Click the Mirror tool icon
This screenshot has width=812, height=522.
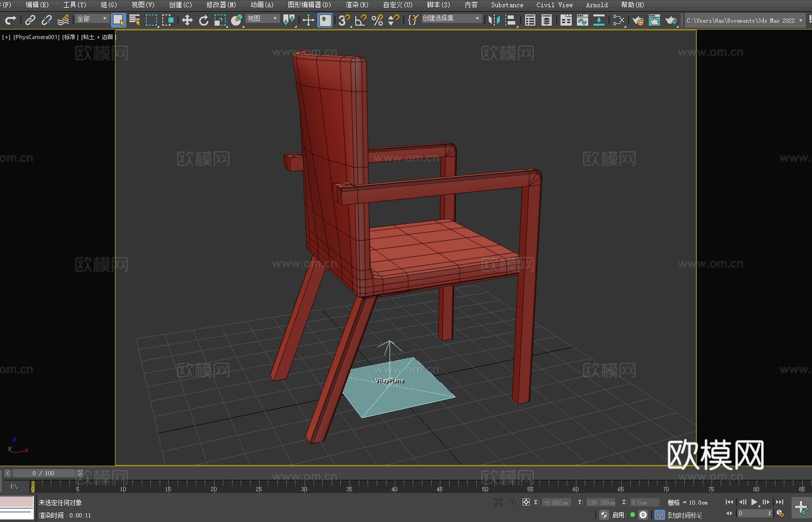(494, 20)
